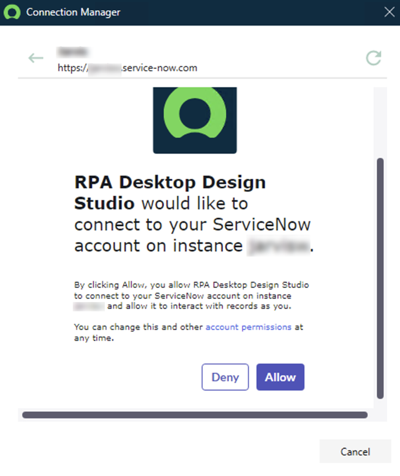400x476 pixels.
Task: Click the green refresh icon
Action: [x=373, y=58]
